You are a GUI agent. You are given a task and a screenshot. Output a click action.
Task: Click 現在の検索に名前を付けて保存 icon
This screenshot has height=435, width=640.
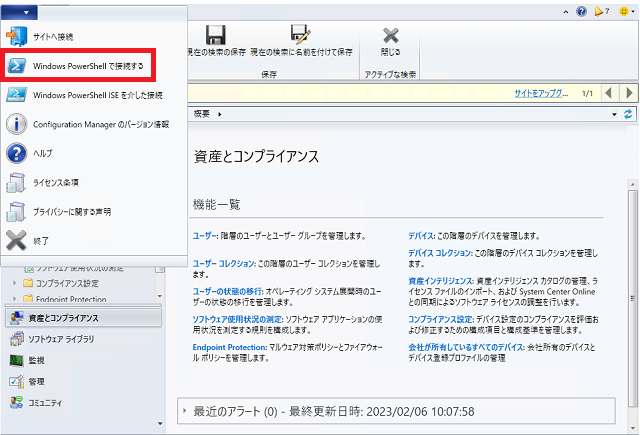[x=300, y=35]
